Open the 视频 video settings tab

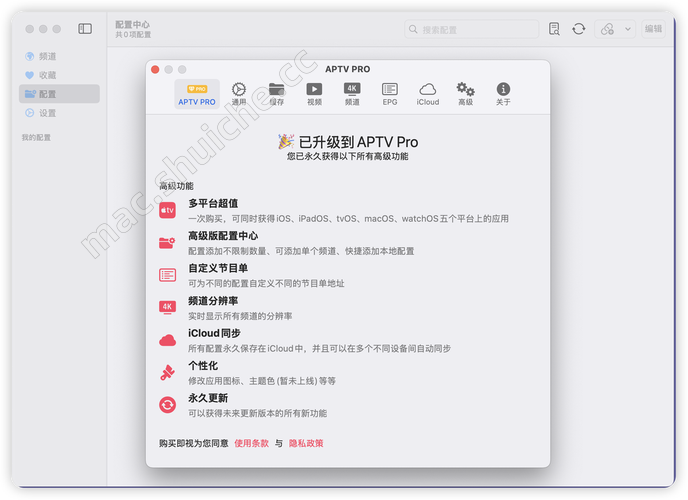(x=314, y=94)
